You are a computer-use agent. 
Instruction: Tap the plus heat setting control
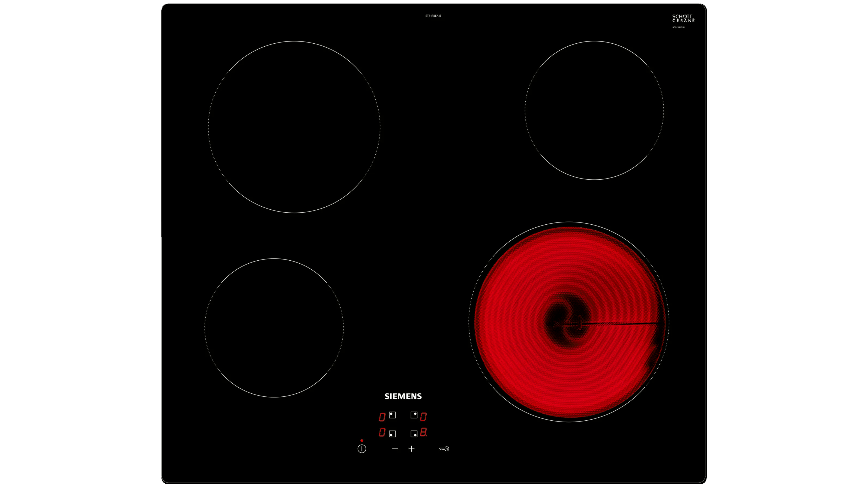coord(411,448)
